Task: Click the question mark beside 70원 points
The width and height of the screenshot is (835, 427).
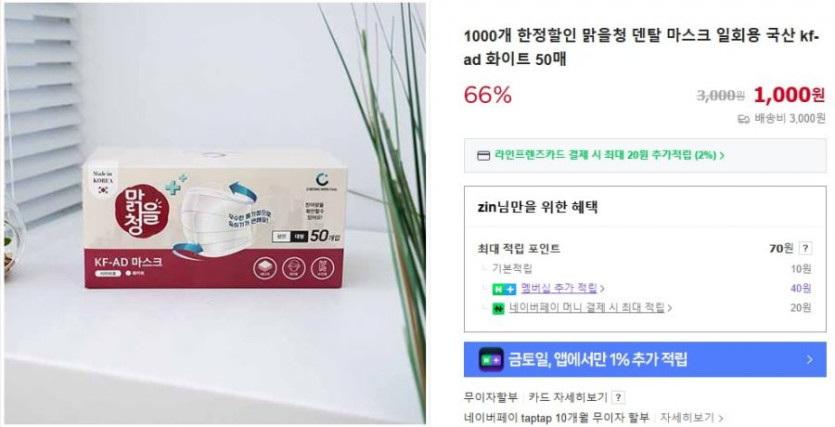Action: 806,248
